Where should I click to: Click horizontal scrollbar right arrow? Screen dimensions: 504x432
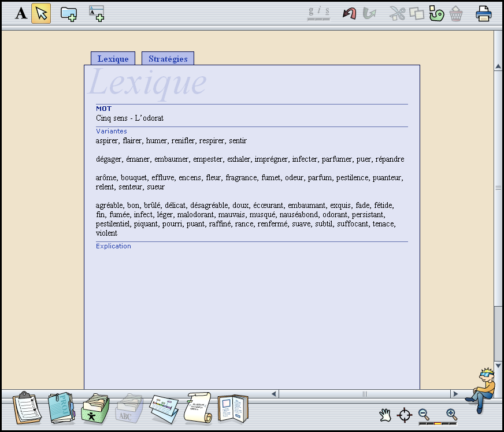[x=455, y=394]
